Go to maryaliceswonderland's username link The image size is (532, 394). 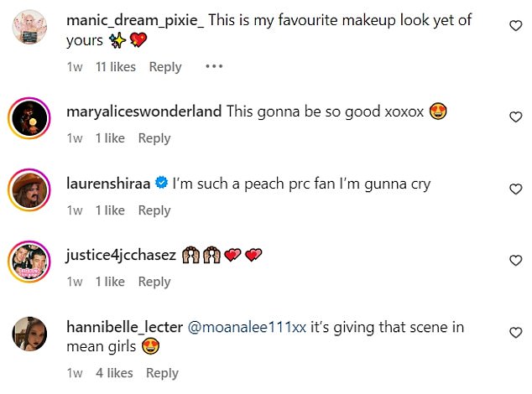tap(143, 111)
